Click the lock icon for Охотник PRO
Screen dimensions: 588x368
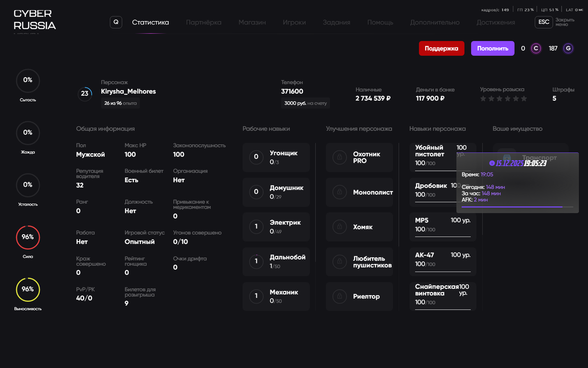[x=339, y=157]
